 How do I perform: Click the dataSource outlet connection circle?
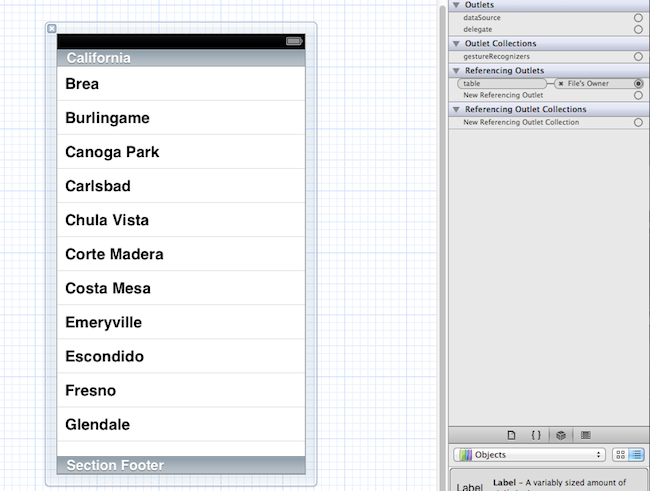pos(638,18)
